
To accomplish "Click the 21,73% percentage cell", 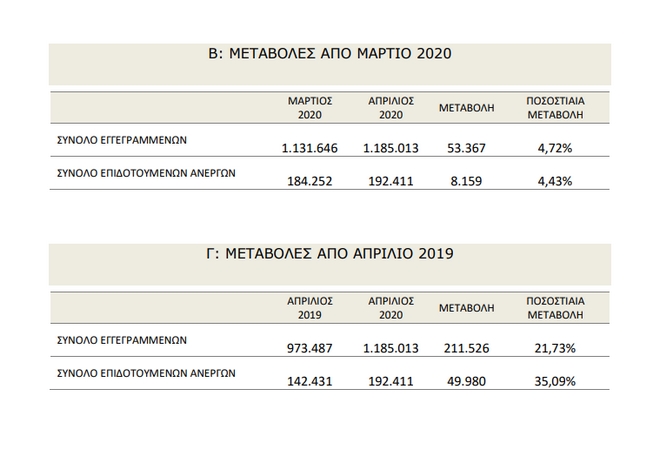I will coord(555,349).
